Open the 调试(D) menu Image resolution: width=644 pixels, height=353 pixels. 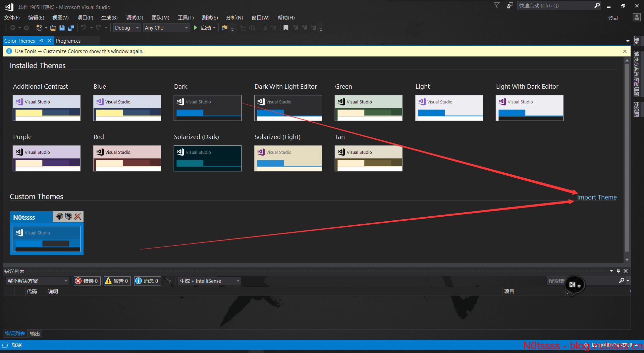coord(135,17)
